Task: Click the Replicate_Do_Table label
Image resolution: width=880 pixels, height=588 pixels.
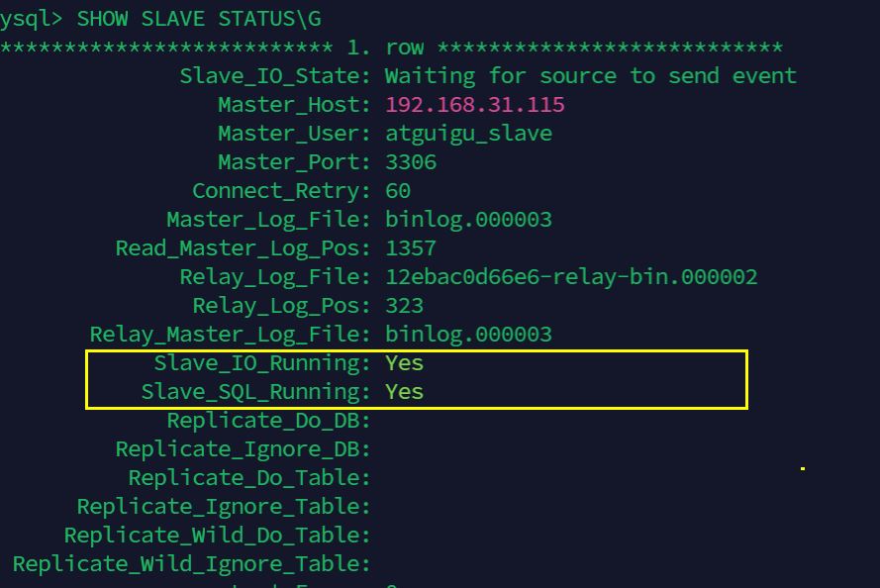Action: click(249, 477)
